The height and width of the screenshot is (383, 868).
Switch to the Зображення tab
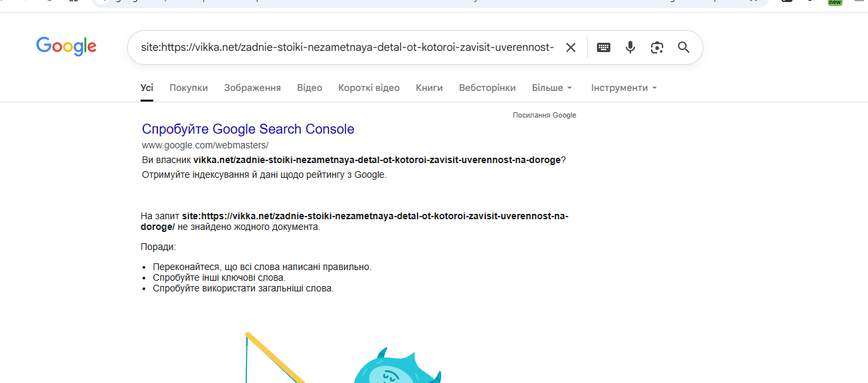point(252,88)
